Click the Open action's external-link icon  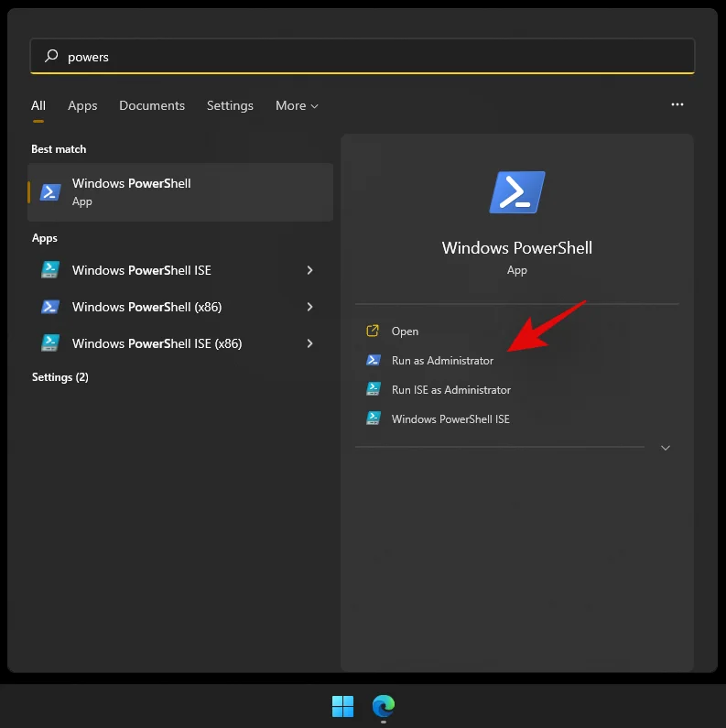(x=373, y=331)
